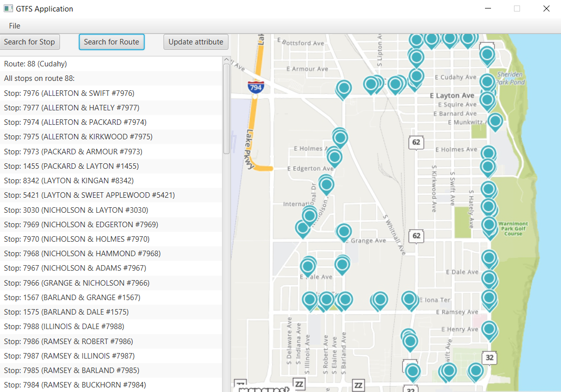The image size is (561, 392).
Task: Select Stop 7976 Allerton & Swift in list
Action: (69, 93)
